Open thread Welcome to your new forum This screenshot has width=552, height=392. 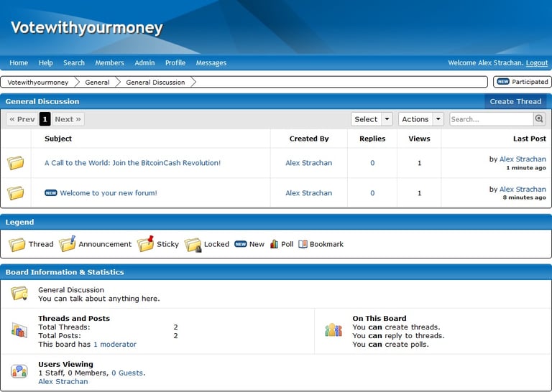[109, 192]
